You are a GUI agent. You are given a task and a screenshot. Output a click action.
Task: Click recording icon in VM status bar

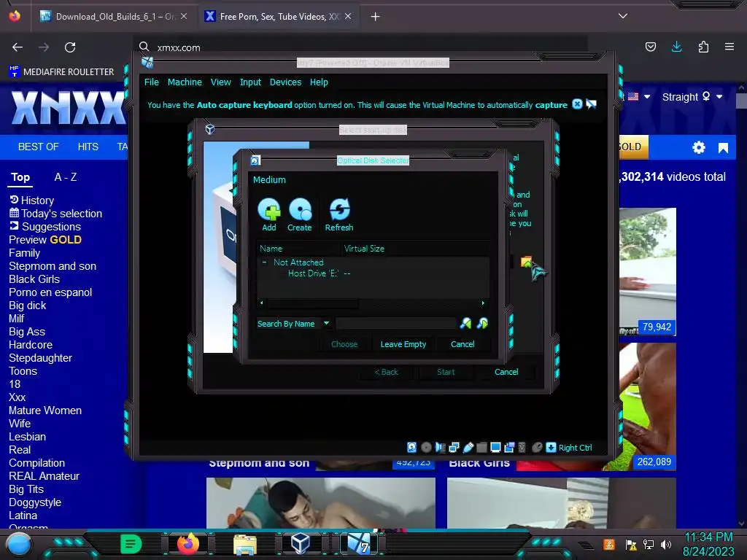pyautogui.click(x=509, y=447)
